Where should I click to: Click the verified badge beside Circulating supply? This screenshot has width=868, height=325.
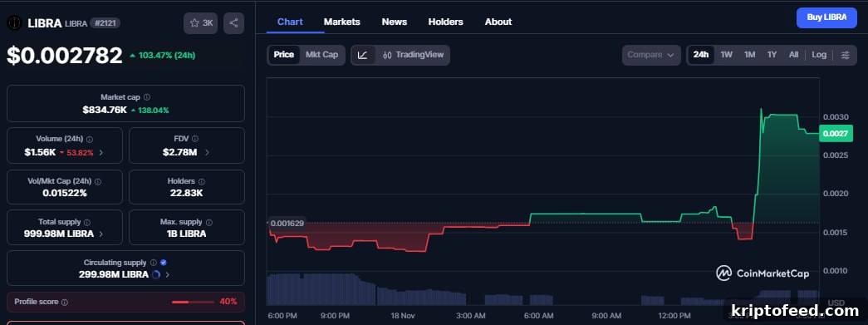tap(164, 263)
